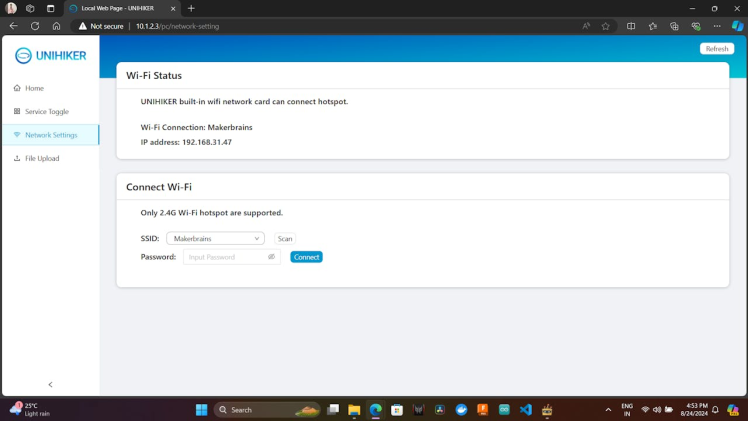Scan for Wi-Fi hotspots
This screenshot has width=748, height=421.
click(285, 238)
